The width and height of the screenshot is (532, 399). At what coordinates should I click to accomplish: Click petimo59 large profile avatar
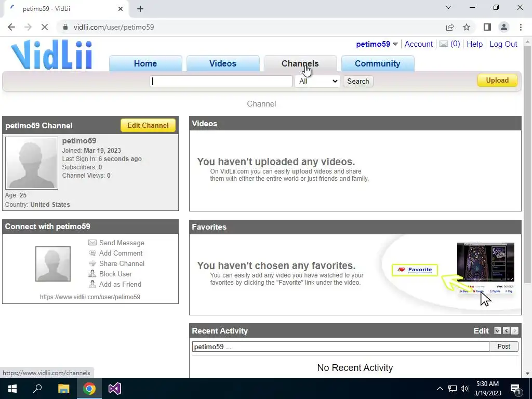[32, 163]
